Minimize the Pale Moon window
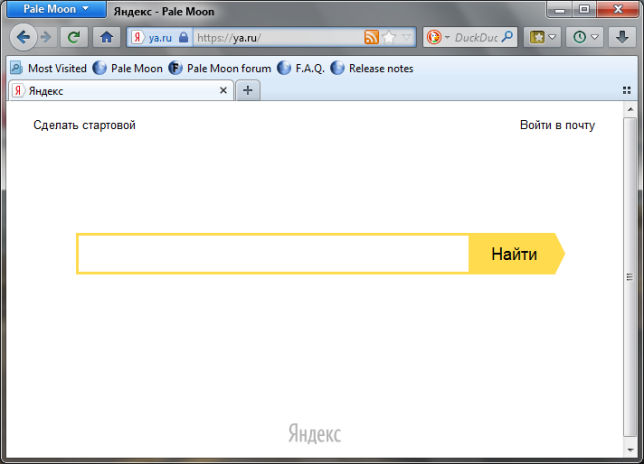Image resolution: width=644 pixels, height=464 pixels. 559,10
